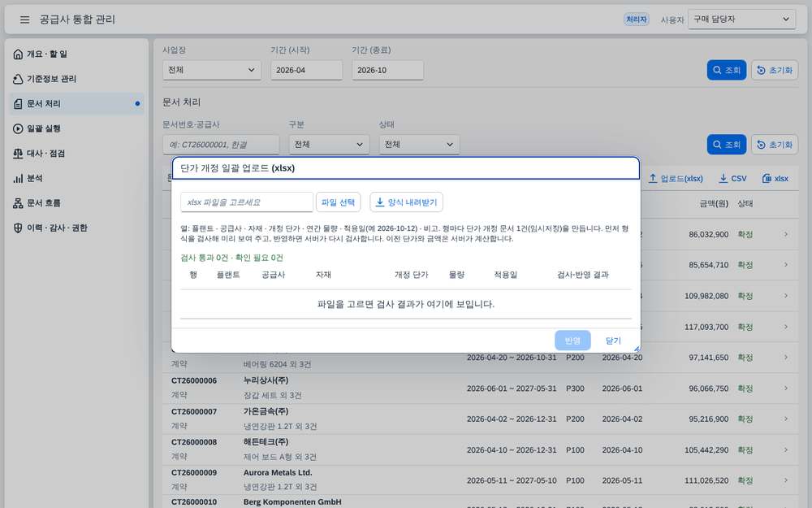The width and height of the screenshot is (812, 508).
Task: Click the 반영 apply button
Action: [x=572, y=341]
